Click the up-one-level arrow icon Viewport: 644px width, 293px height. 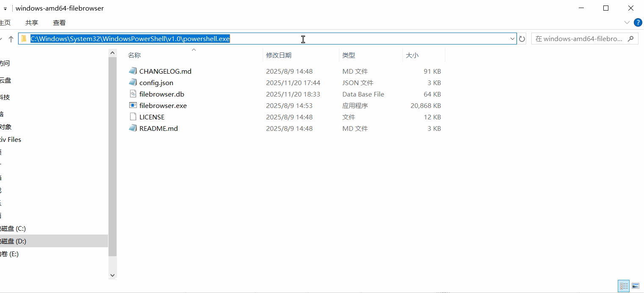[x=11, y=39]
